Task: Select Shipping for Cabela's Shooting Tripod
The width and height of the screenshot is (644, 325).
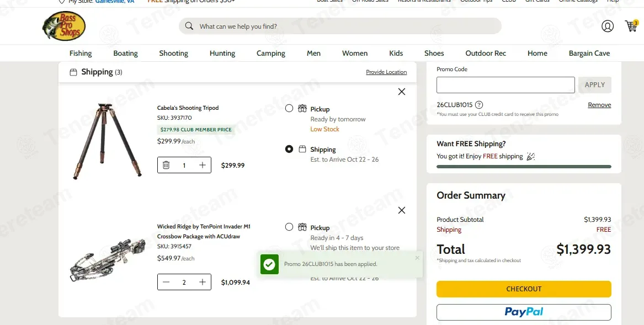Action: (x=289, y=149)
